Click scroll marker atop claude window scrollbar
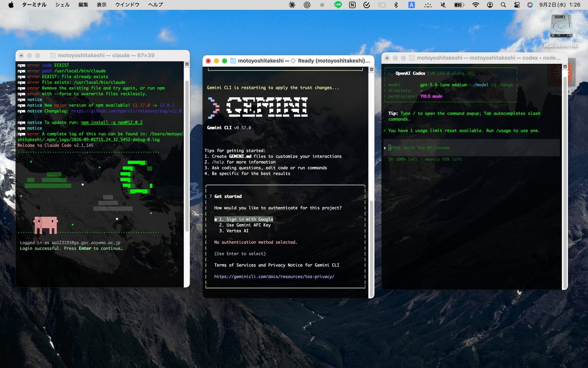588x368 pixels. pyautogui.click(x=186, y=64)
